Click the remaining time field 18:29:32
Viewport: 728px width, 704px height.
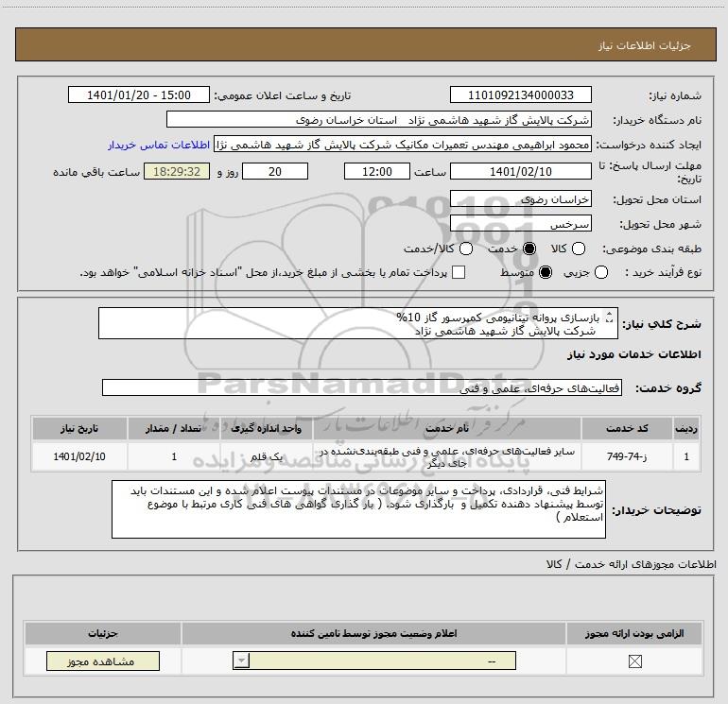pyautogui.click(x=177, y=171)
